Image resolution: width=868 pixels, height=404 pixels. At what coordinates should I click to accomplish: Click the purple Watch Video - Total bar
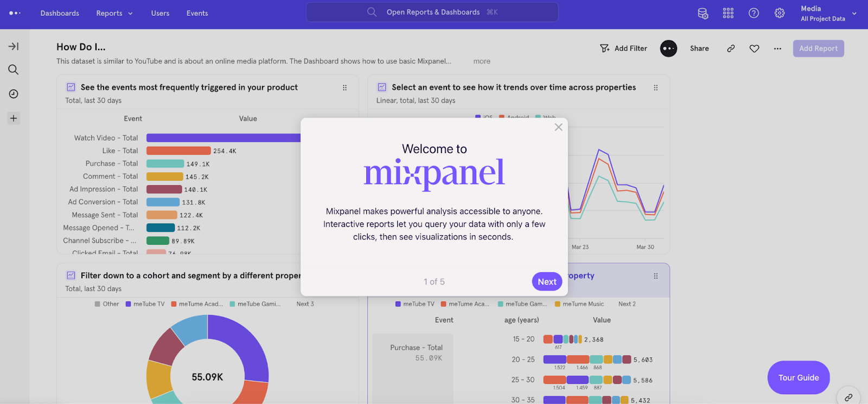[x=224, y=138]
